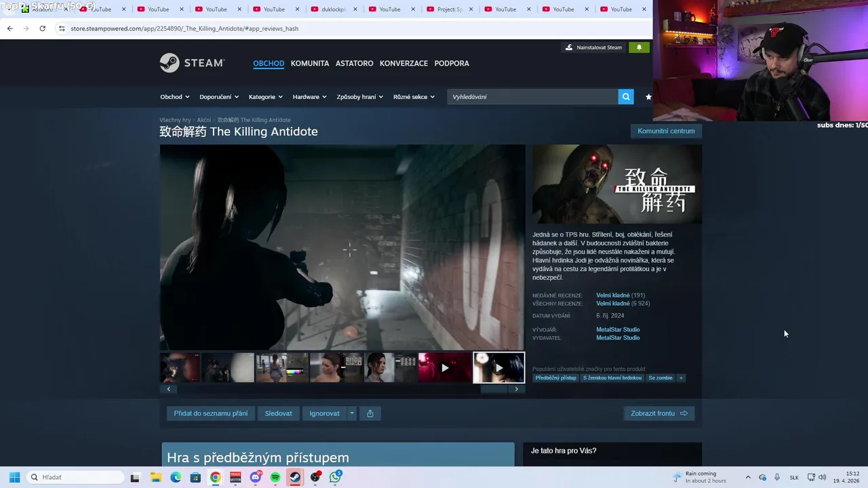Click the magnifier search button
The width and height of the screenshot is (868, 488).
[626, 97]
